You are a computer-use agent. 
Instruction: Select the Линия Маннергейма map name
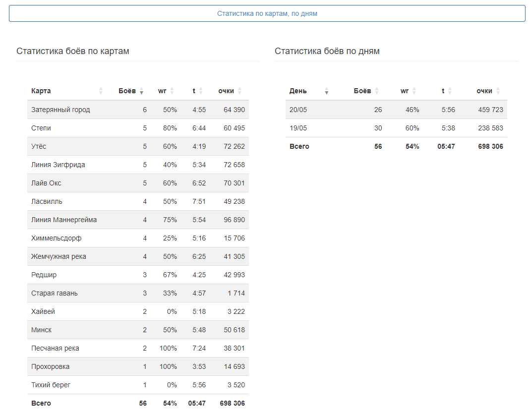click(64, 220)
